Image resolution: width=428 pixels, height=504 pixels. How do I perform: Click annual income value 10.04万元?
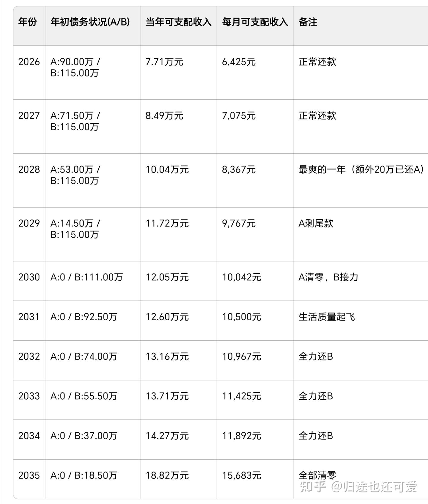[167, 169]
